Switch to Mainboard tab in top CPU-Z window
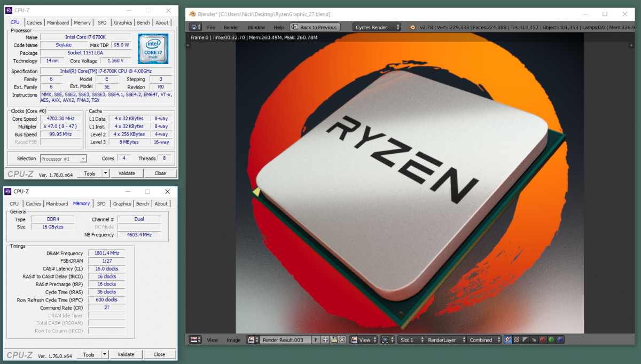 click(x=58, y=22)
